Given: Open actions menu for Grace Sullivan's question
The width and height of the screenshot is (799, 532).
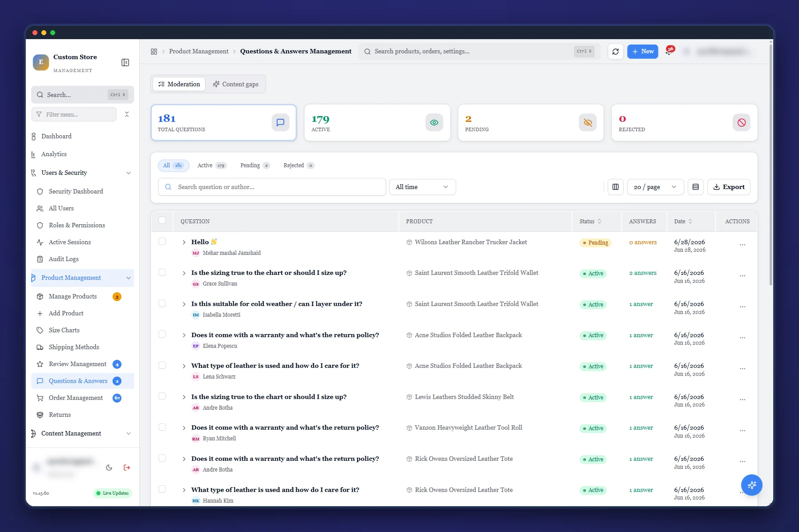Looking at the screenshot, I should coord(743,276).
